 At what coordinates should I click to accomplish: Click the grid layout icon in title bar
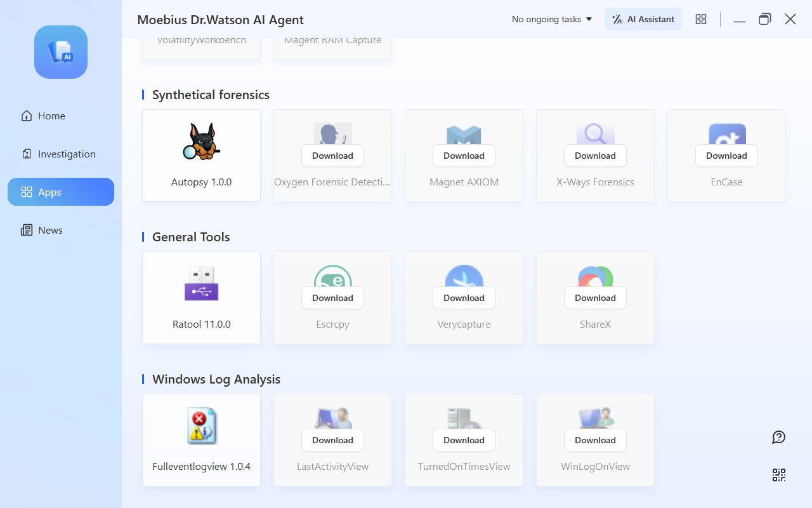pos(701,19)
